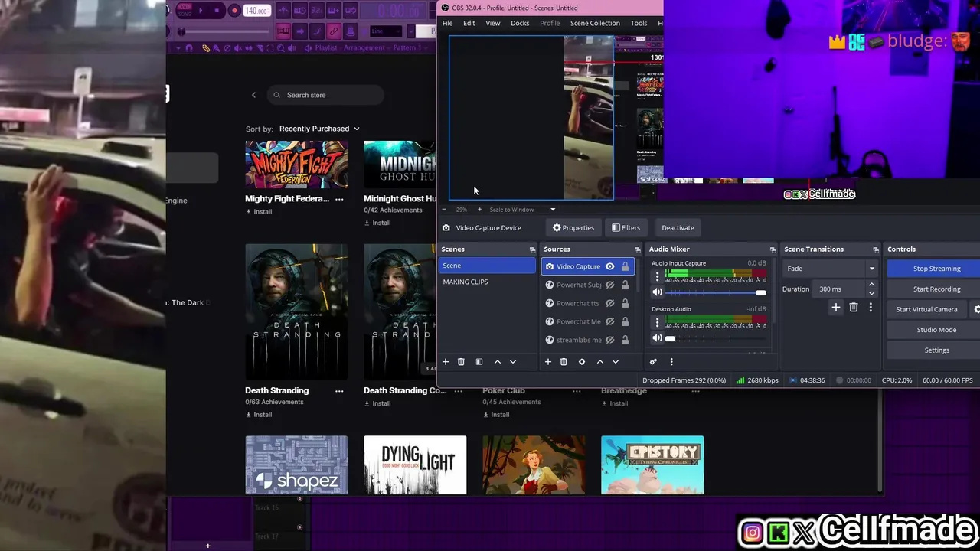Open source Properties button

pos(573,227)
